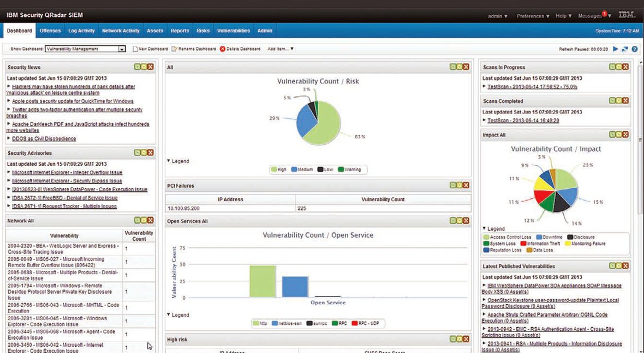644x362 pixels.
Task: Open the Preferences dropdown
Action: coord(533,16)
